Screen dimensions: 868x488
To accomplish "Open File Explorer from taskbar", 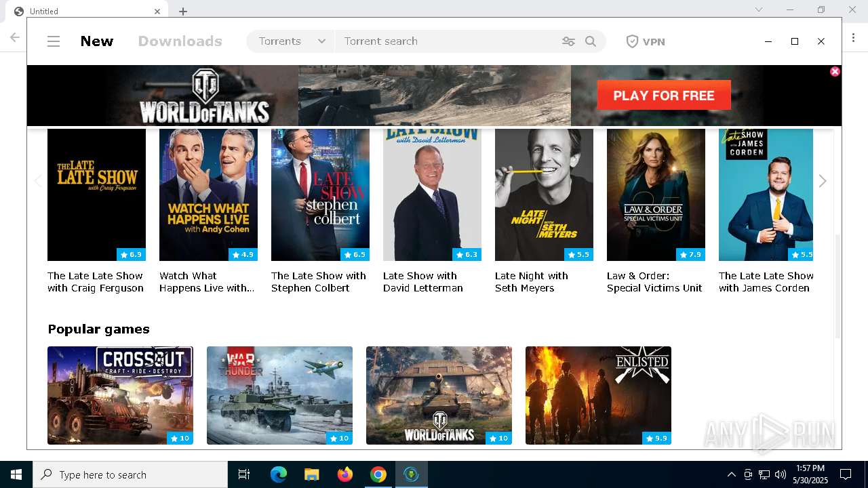I will 311,474.
